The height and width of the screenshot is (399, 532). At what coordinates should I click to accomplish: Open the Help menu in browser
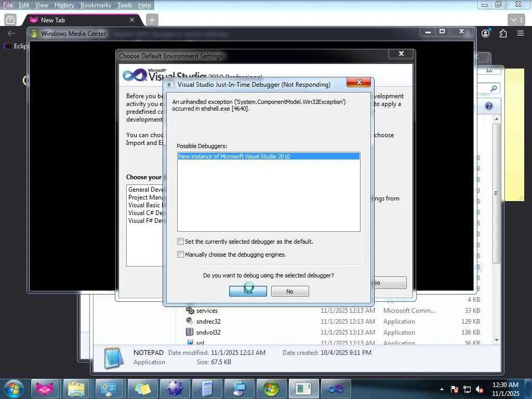point(144,5)
